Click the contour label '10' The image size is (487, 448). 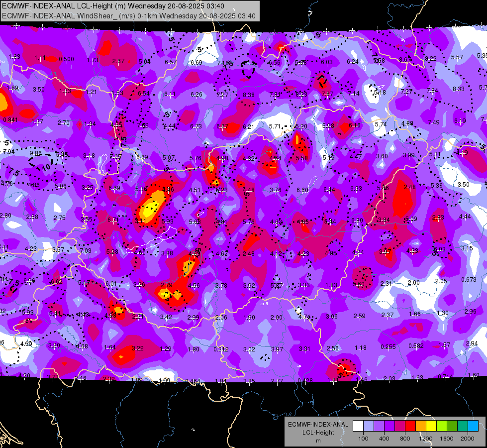(x=46, y=168)
